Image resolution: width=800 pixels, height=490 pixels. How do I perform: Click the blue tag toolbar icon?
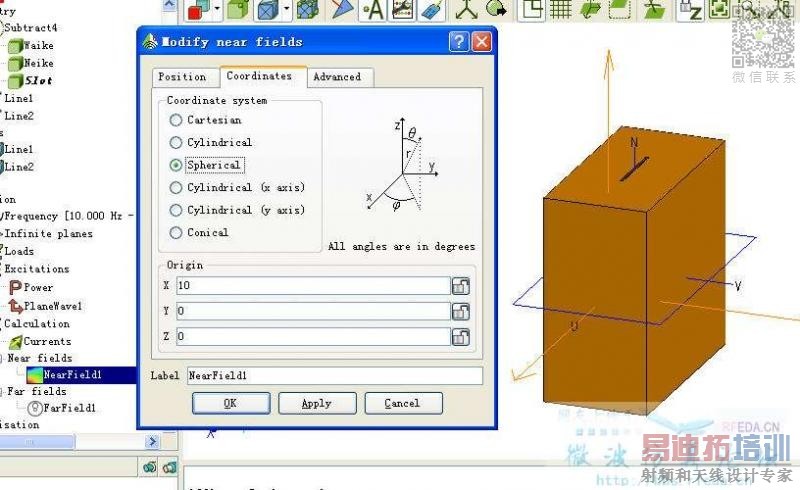tap(431, 9)
